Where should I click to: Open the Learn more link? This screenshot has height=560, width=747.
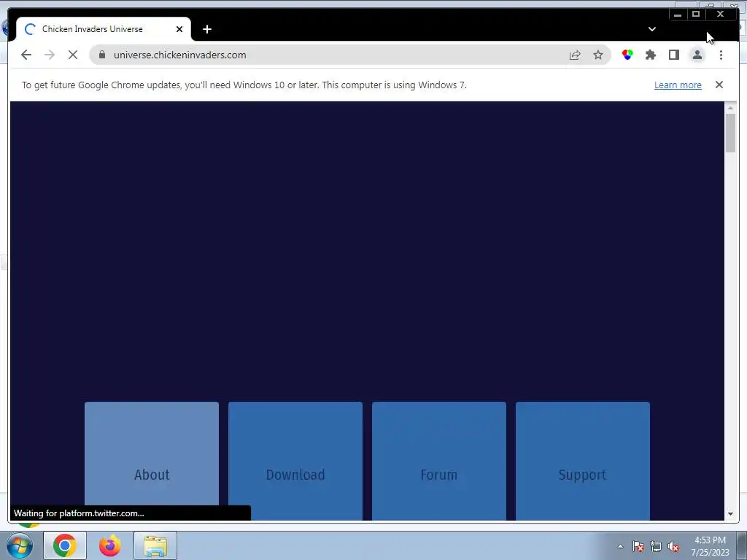tap(678, 85)
